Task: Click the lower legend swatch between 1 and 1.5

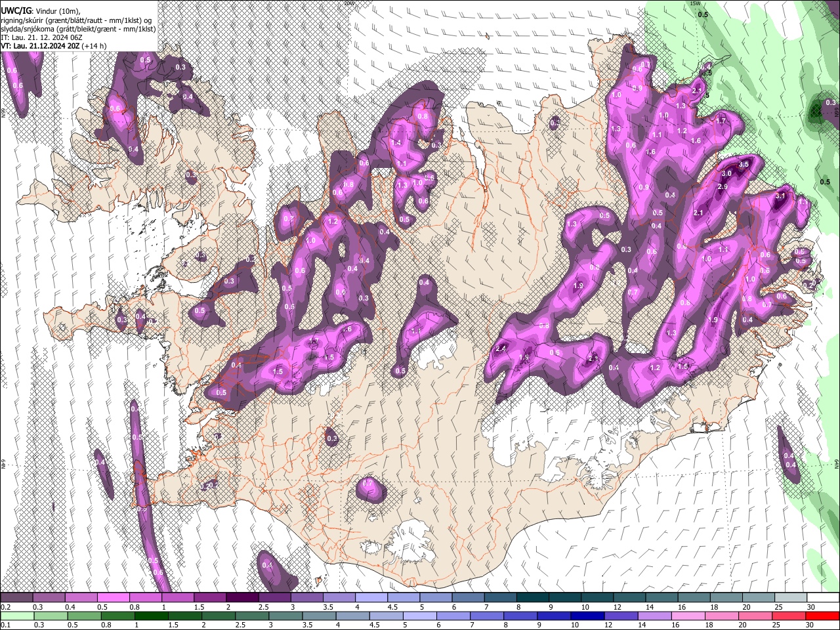Action: [x=152, y=616]
